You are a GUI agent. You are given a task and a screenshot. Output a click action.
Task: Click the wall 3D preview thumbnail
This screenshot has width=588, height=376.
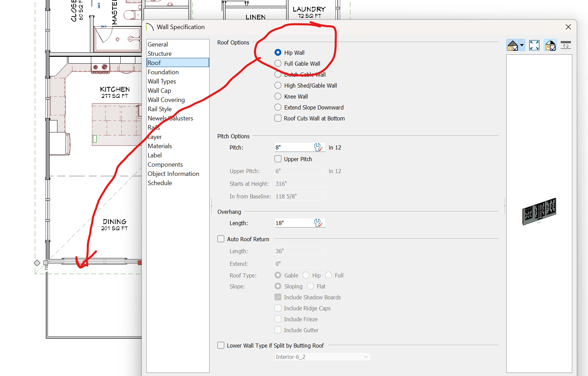(539, 211)
